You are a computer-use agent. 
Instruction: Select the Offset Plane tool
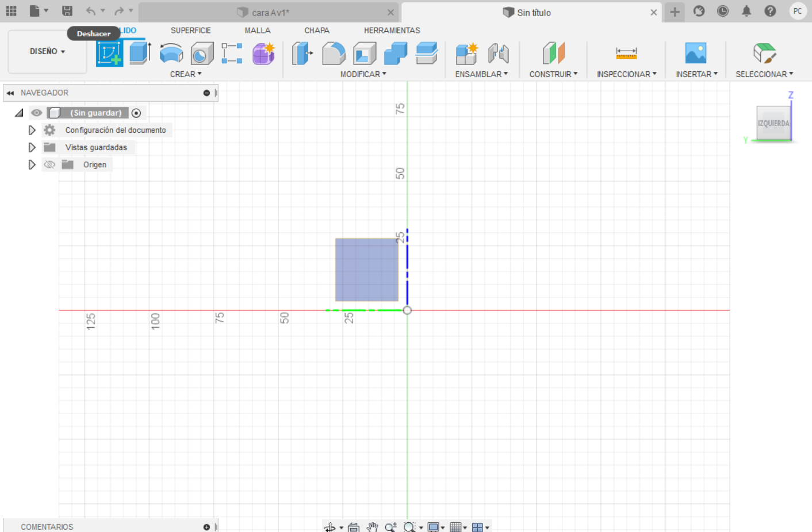pyautogui.click(x=554, y=53)
